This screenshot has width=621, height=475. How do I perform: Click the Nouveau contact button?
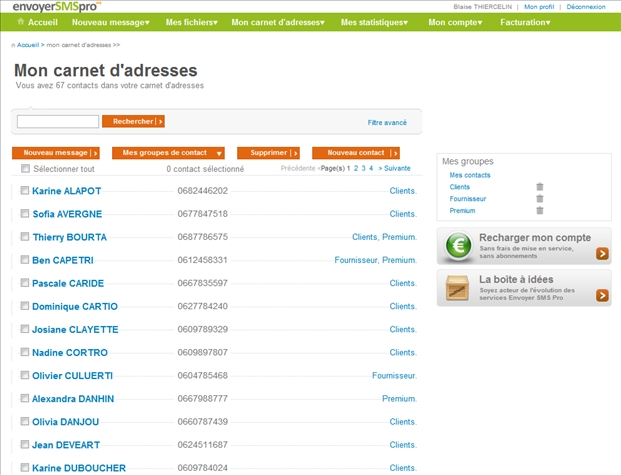tap(356, 153)
